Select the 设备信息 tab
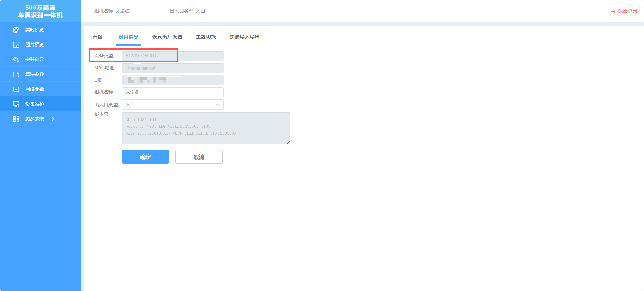 [129, 37]
